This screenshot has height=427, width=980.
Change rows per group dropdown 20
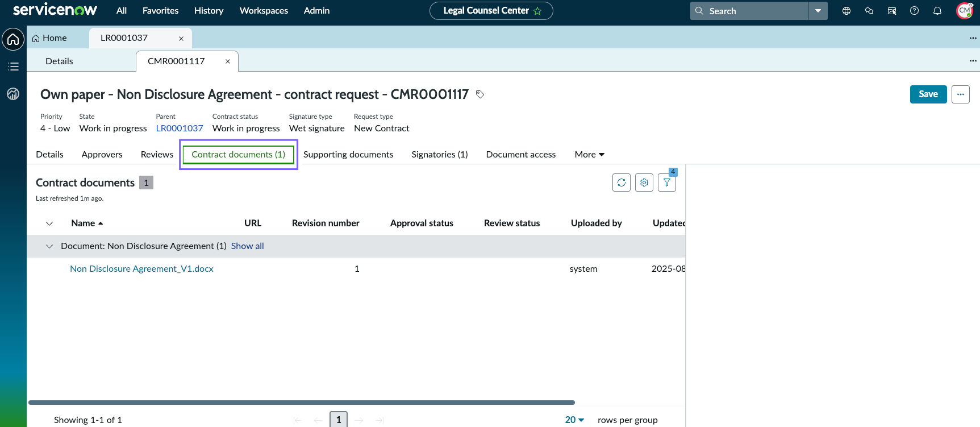click(574, 420)
